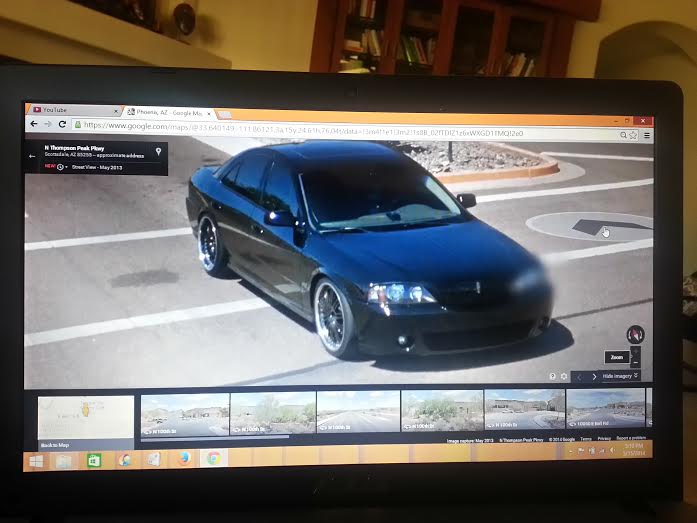Open the Windows Start button on taskbar

[x=37, y=460]
